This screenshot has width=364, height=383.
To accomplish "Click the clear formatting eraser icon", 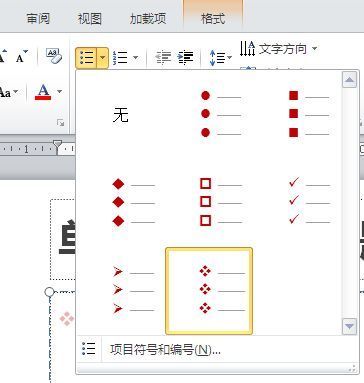I will coord(54,56).
